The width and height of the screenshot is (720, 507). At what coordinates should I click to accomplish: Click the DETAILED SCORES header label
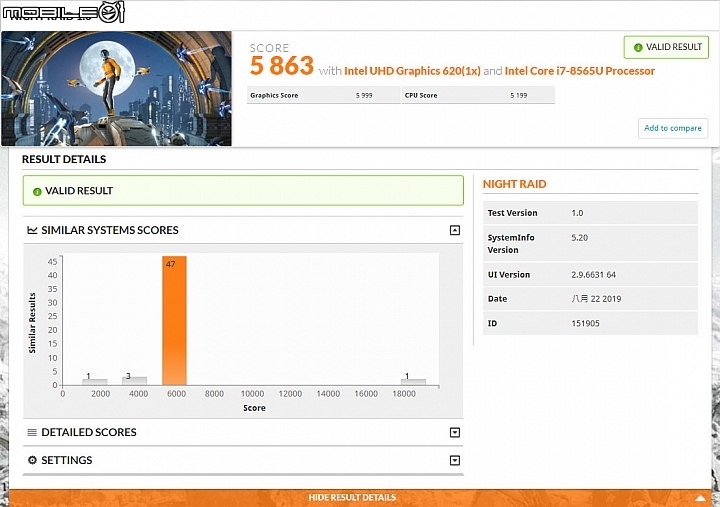(x=89, y=432)
